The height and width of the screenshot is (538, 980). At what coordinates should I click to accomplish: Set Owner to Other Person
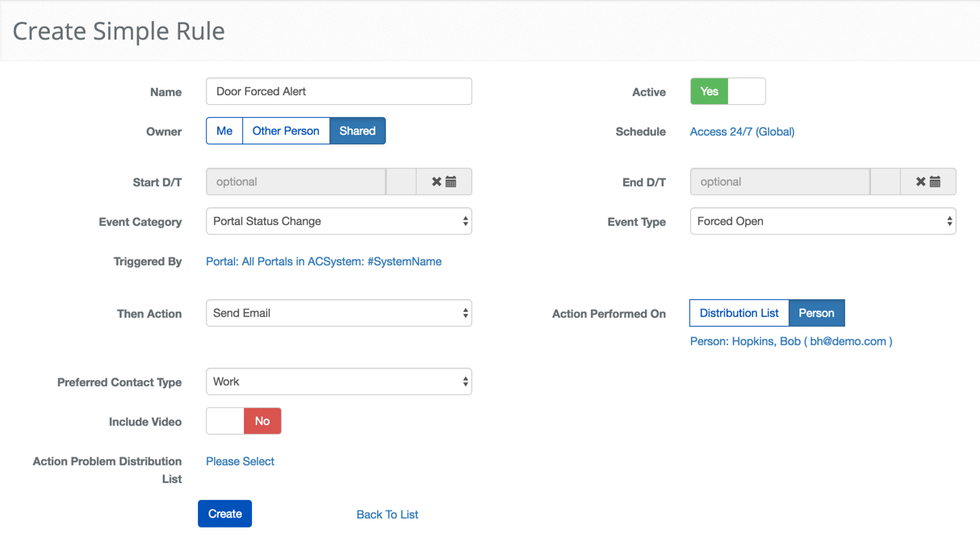point(286,131)
